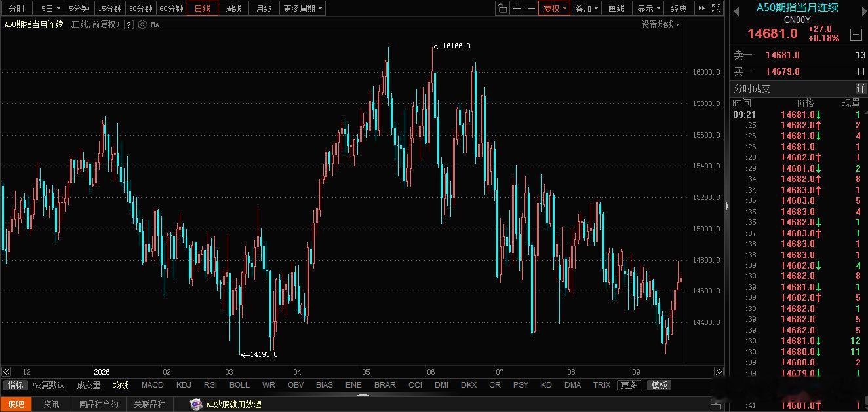Expand 设置均线 dropdown
The height and width of the screenshot is (412, 868).
coord(660,25)
